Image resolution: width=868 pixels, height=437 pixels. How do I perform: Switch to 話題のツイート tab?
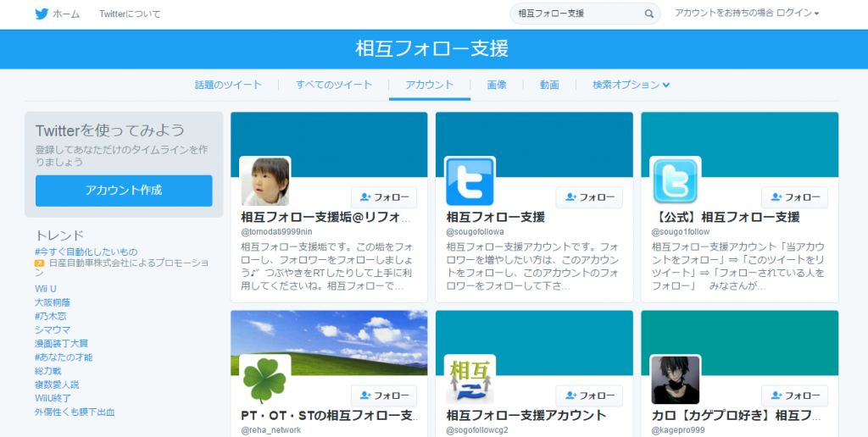coord(228,86)
